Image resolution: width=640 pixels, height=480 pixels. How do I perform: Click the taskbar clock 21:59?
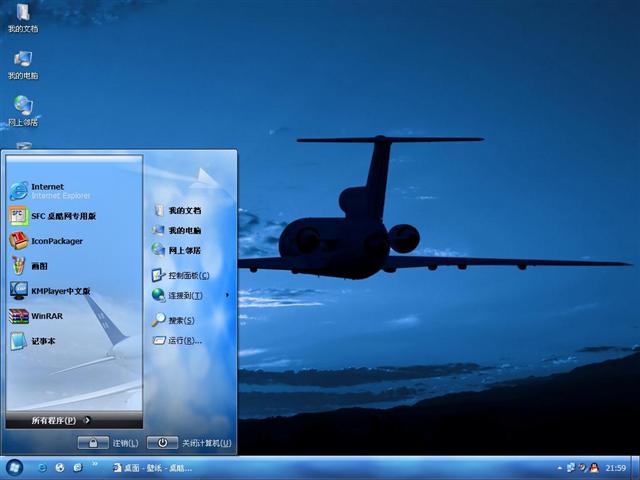point(616,468)
